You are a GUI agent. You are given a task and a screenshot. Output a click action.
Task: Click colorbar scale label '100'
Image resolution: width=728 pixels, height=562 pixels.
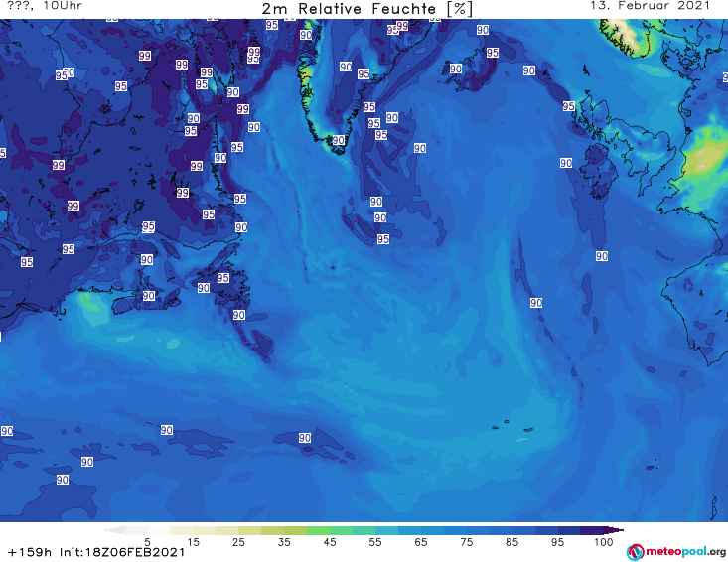(x=604, y=542)
